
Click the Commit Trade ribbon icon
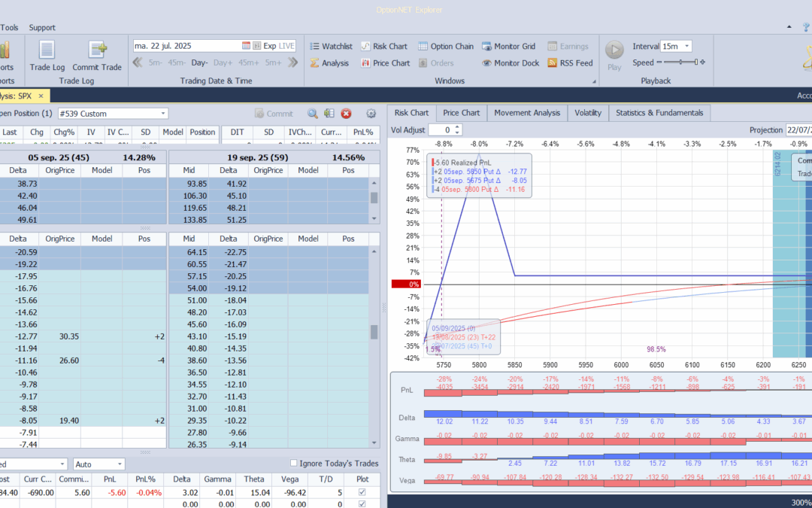[96, 56]
